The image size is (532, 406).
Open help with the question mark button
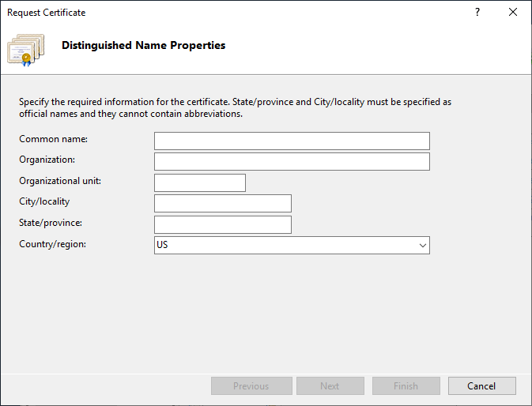pos(477,13)
